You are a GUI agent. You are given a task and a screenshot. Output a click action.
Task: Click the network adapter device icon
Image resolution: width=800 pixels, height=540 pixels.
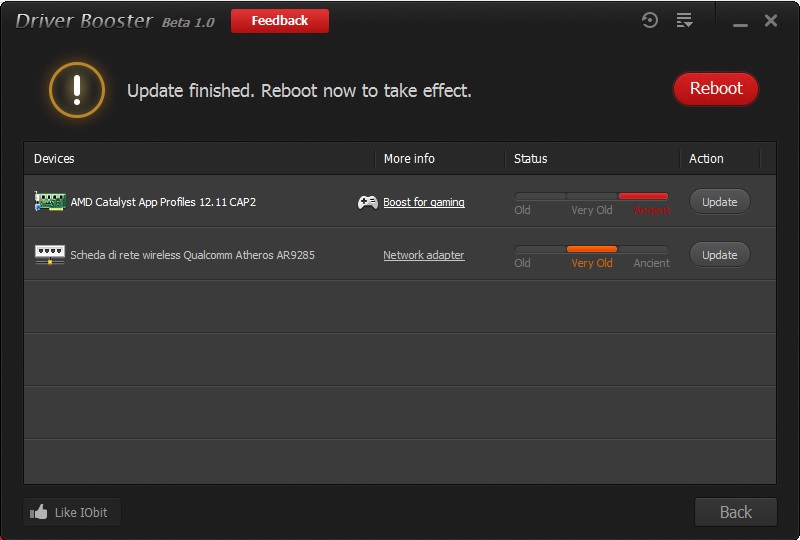click(49, 255)
